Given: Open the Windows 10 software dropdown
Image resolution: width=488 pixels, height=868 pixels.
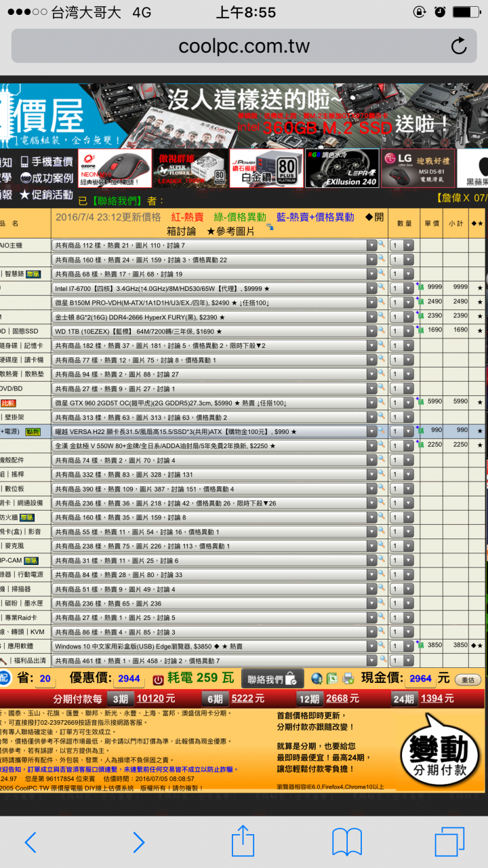Looking at the screenshot, I should (214, 646).
